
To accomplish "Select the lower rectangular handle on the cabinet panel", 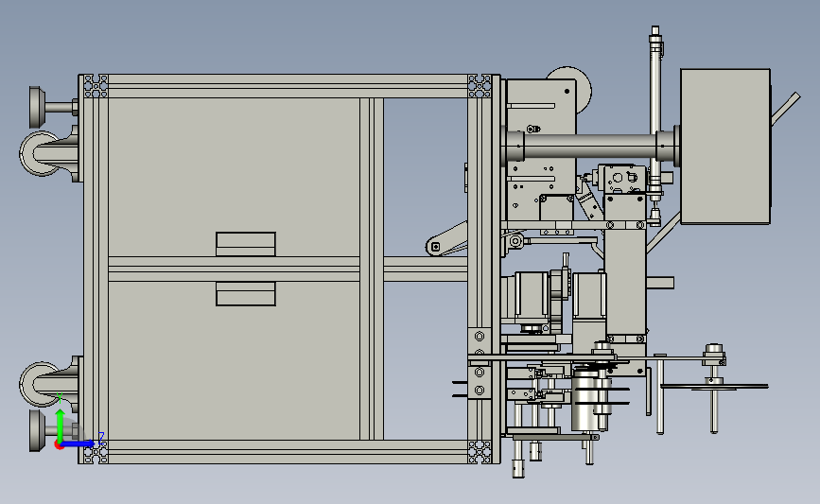I will pyautogui.click(x=245, y=294).
